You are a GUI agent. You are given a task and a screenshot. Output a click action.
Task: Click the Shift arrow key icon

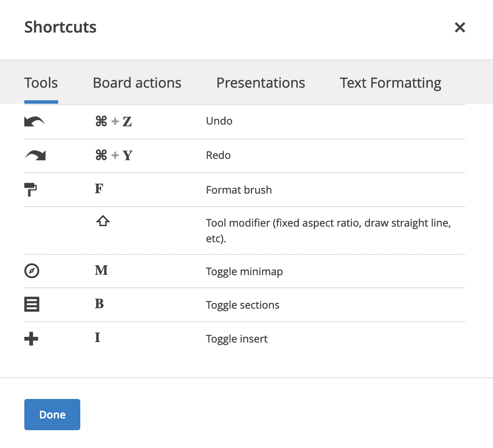pos(103,221)
